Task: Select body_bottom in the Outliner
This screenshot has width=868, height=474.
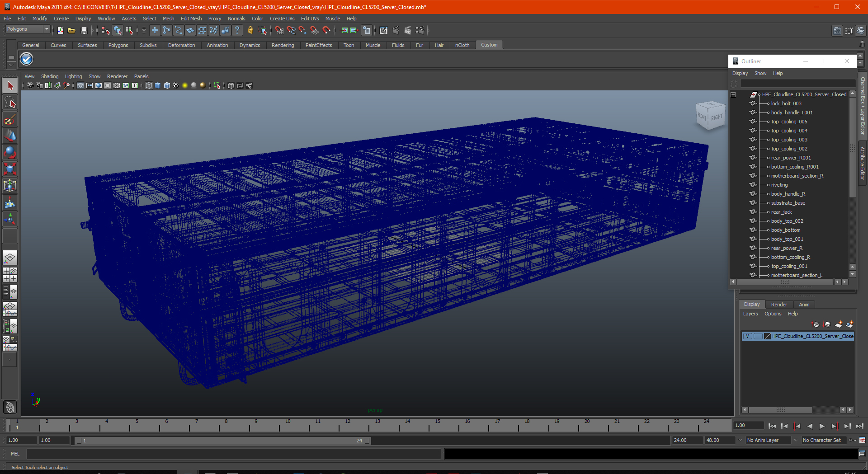Action: point(786,230)
